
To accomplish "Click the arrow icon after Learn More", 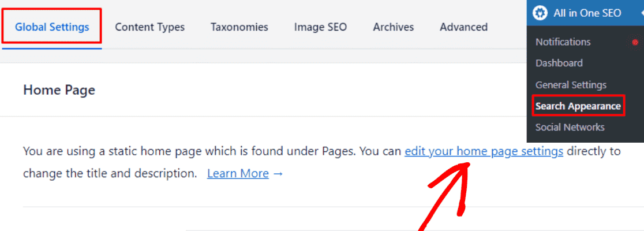I will click(x=278, y=174).
